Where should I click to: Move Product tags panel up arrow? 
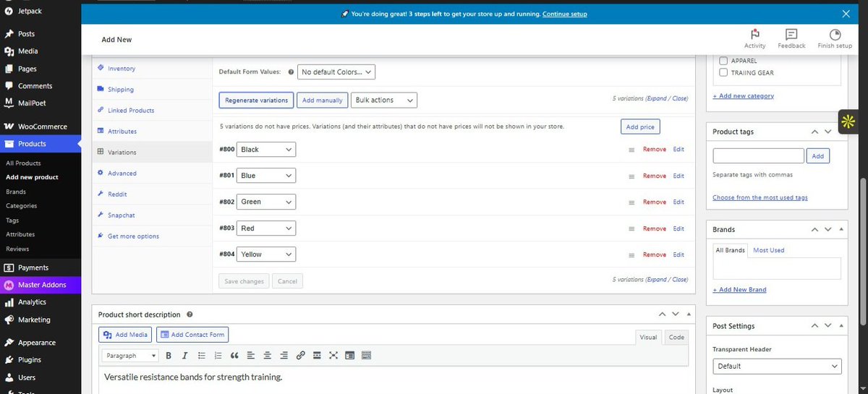pos(815,132)
